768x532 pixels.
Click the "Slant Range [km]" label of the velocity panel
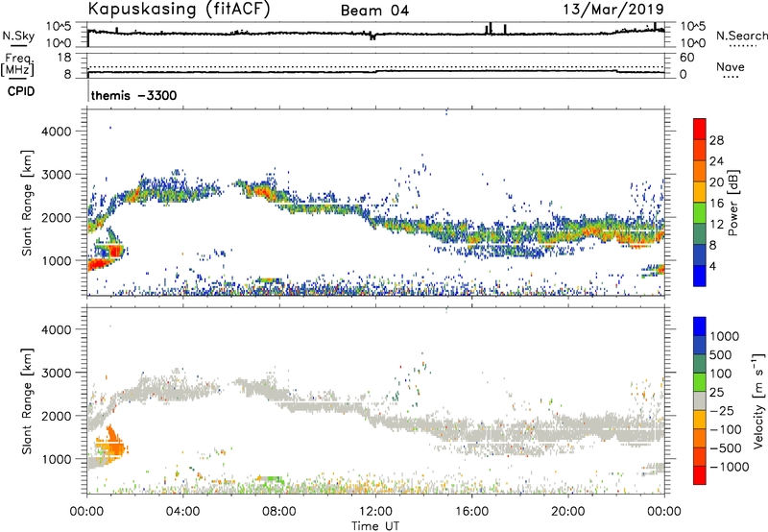[x=27, y=401]
